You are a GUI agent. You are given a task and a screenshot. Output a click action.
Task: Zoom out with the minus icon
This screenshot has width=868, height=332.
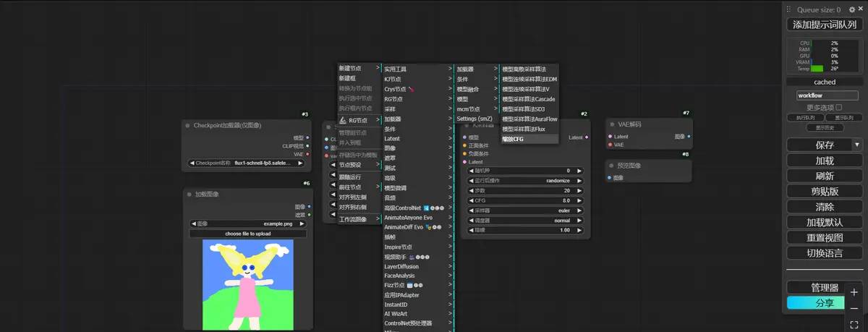tap(854, 309)
